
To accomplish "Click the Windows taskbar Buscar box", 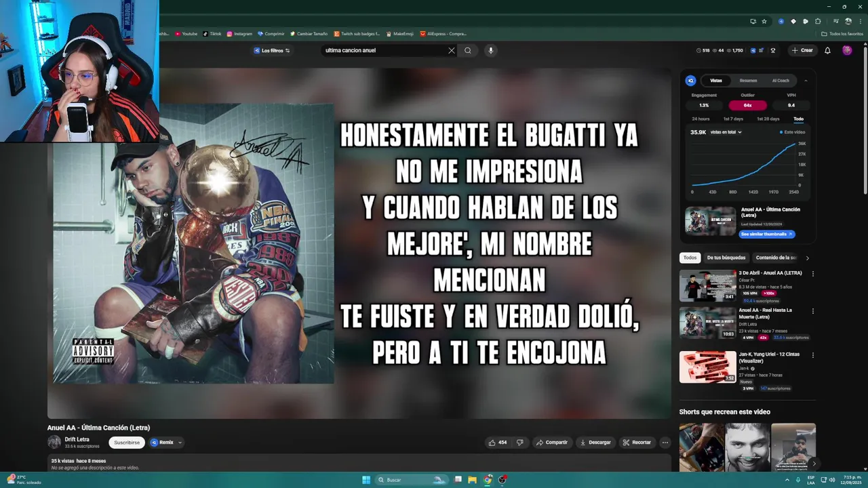I will (413, 480).
